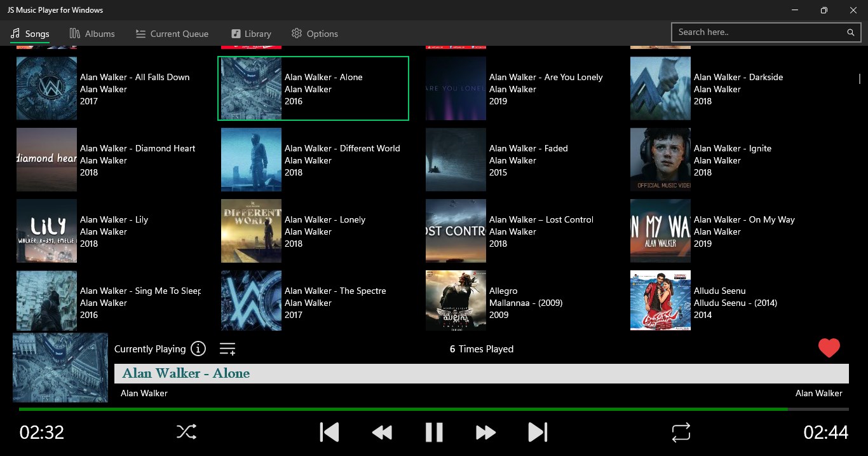
Task: Select All Falls Down album art
Action: click(x=46, y=88)
